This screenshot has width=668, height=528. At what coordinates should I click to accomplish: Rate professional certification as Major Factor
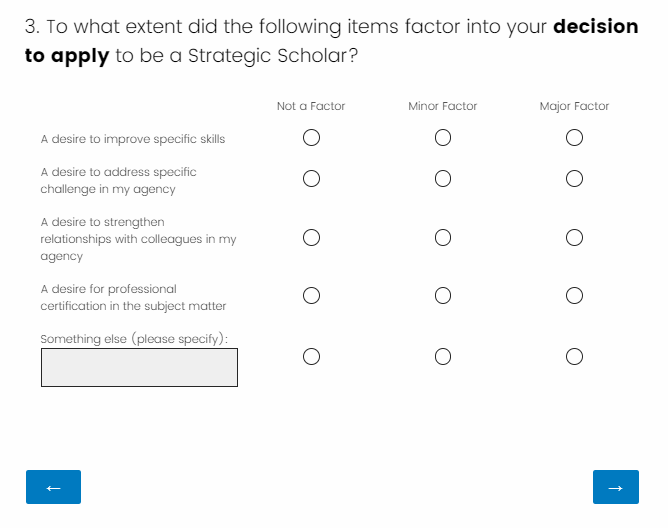click(574, 296)
